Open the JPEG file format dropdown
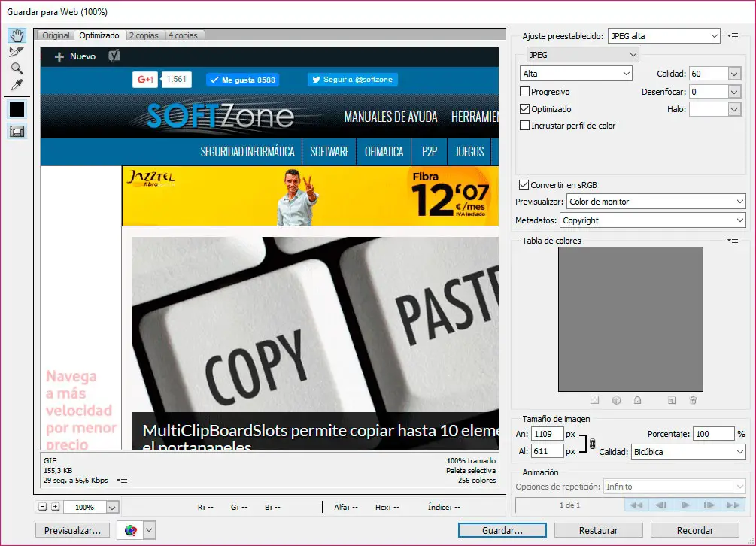This screenshot has height=546, width=756. coord(582,54)
